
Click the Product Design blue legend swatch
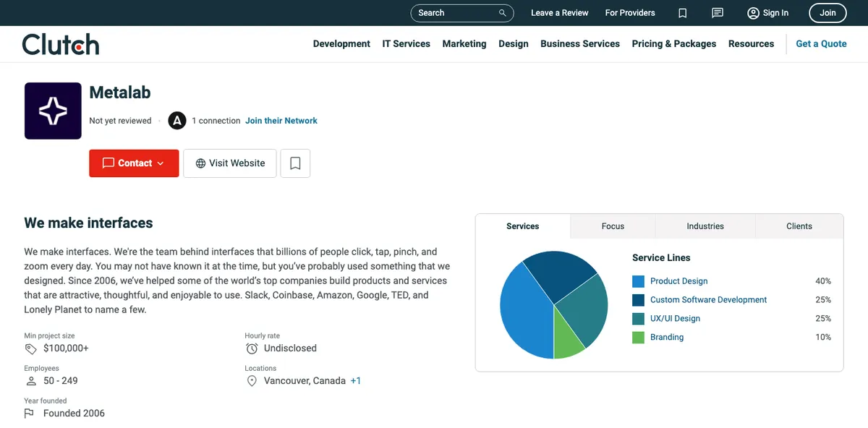click(x=638, y=281)
